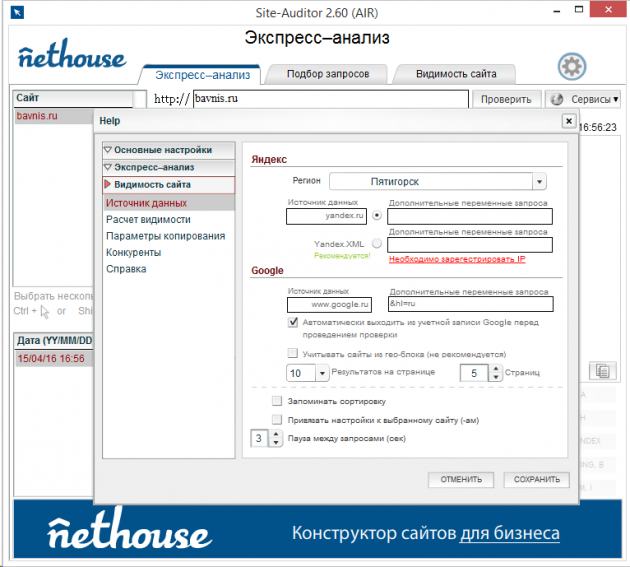630x567 pixels.
Task: Close the Help dialog with X
Action: pos(568,121)
